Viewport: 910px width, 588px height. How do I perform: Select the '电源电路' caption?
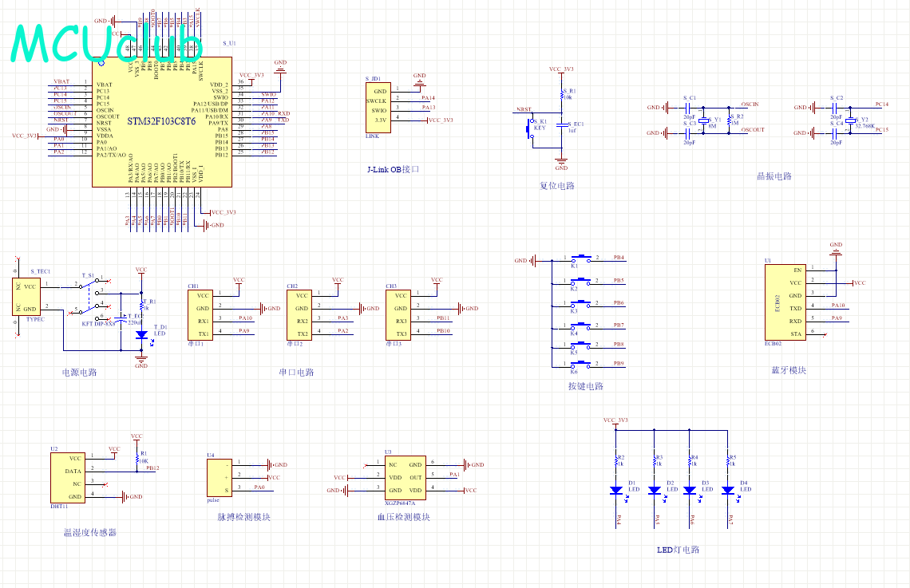pyautogui.click(x=80, y=373)
